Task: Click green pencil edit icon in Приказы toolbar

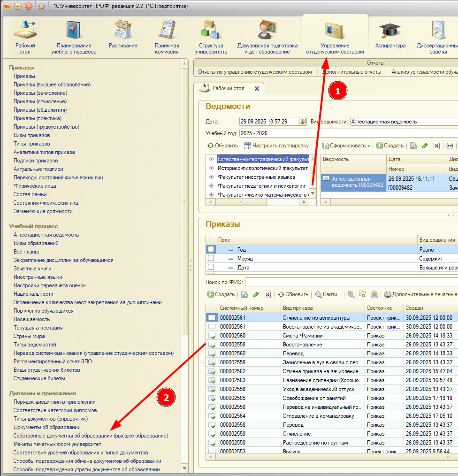Action: [256, 294]
